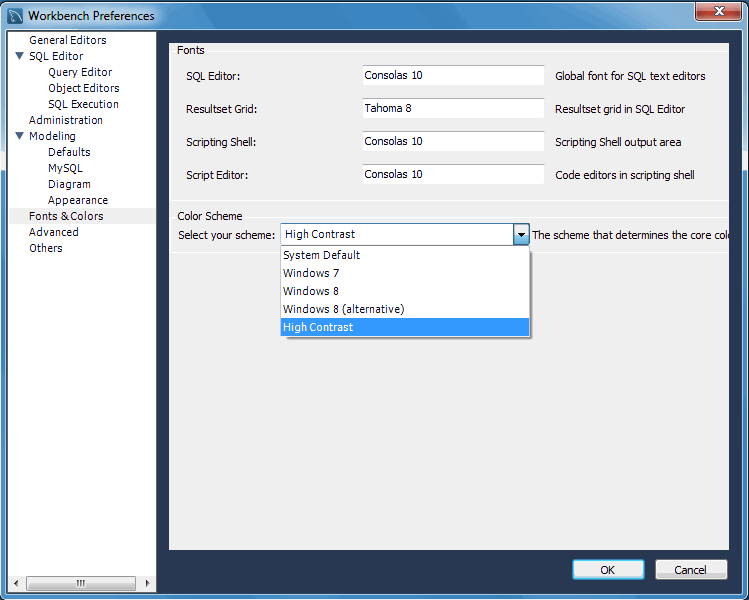The width and height of the screenshot is (749, 600).
Task: Choose System Default color scheme
Action: [321, 255]
